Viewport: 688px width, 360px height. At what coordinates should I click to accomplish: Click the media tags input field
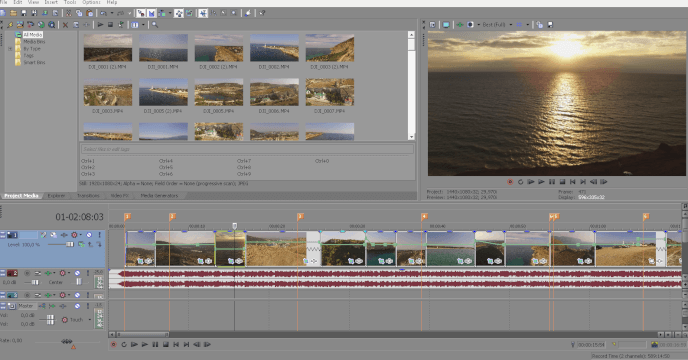[x=247, y=149]
